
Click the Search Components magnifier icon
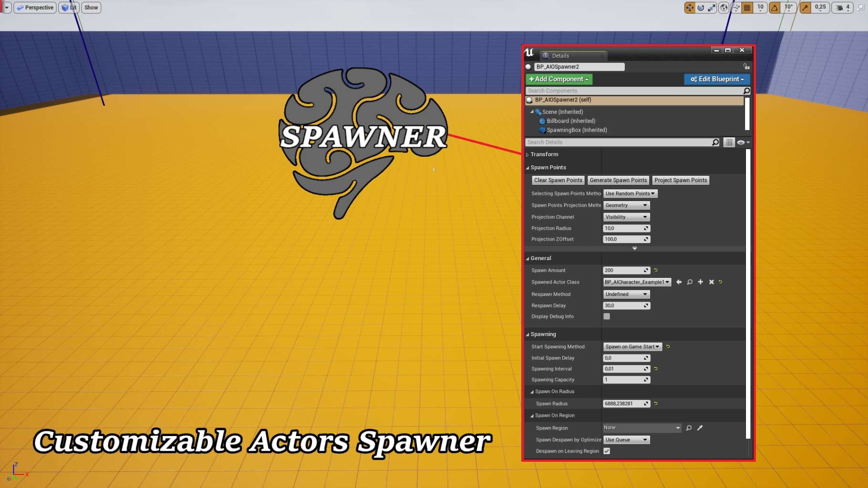[746, 91]
